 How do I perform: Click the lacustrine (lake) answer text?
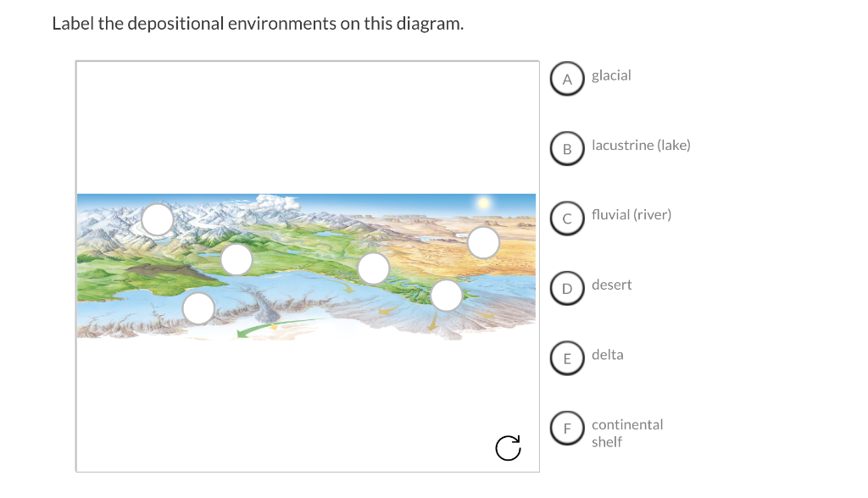pos(641,145)
